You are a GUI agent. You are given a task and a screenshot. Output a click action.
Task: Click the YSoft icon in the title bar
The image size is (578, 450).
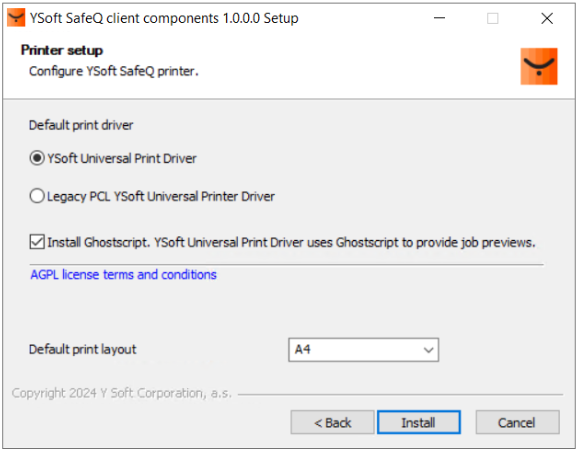point(16,18)
